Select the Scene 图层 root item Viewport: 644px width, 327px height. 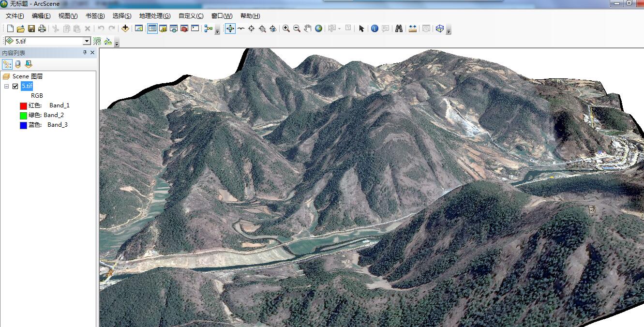click(28, 76)
